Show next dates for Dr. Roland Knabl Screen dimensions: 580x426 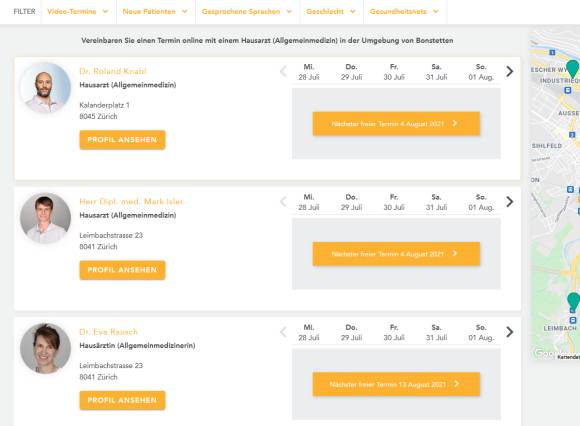510,71
